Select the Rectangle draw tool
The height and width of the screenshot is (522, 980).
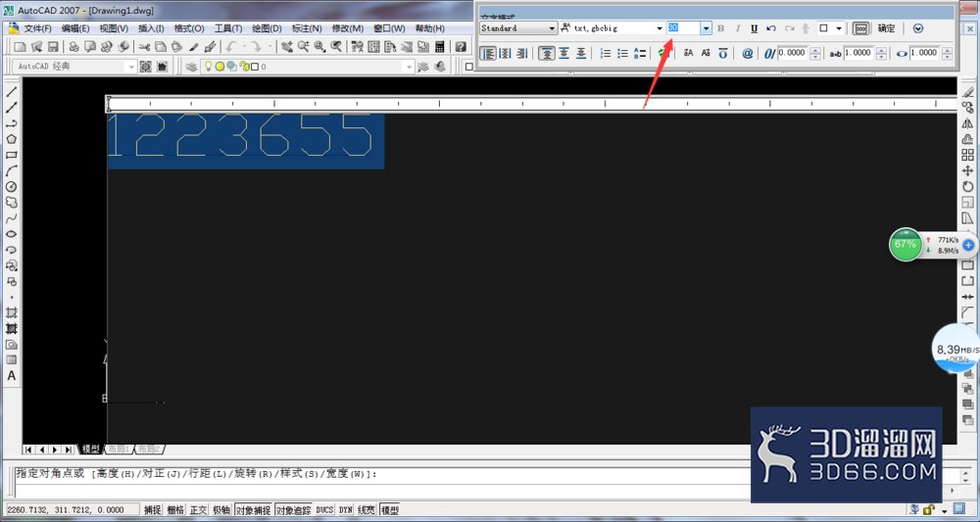11,155
